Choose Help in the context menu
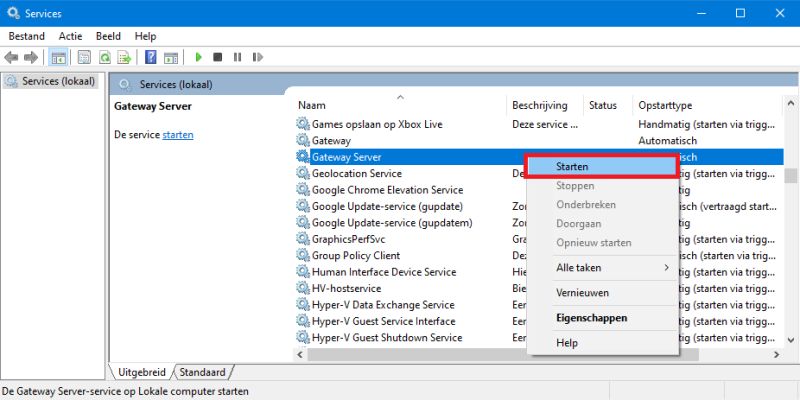 [602, 343]
